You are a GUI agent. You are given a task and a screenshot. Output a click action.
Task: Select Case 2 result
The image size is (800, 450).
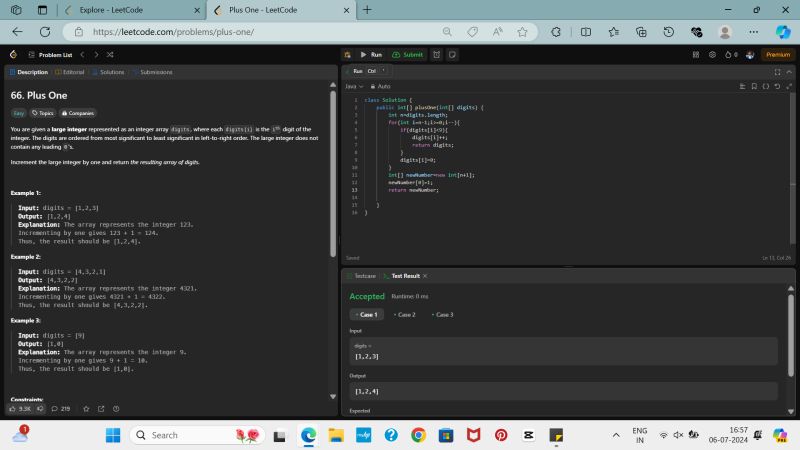[x=405, y=314]
